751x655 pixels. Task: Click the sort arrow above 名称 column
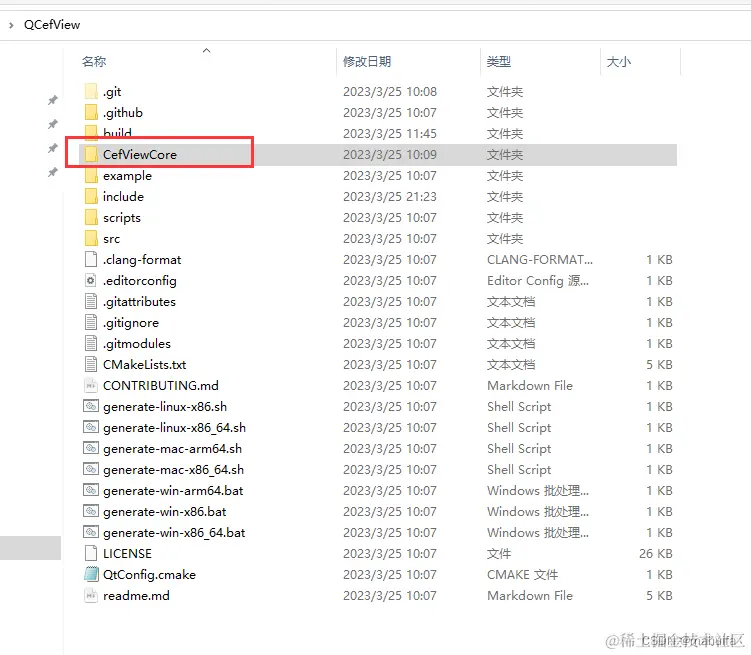(206, 50)
